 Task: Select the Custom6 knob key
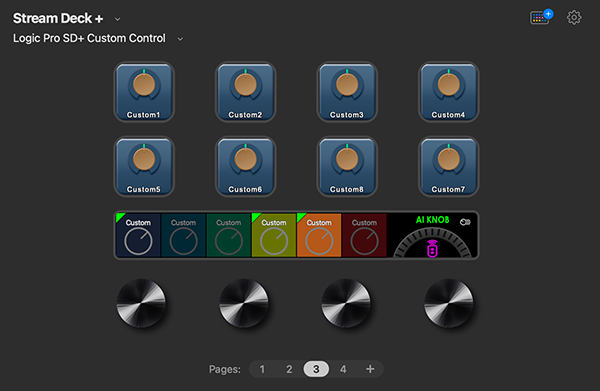[x=245, y=166]
